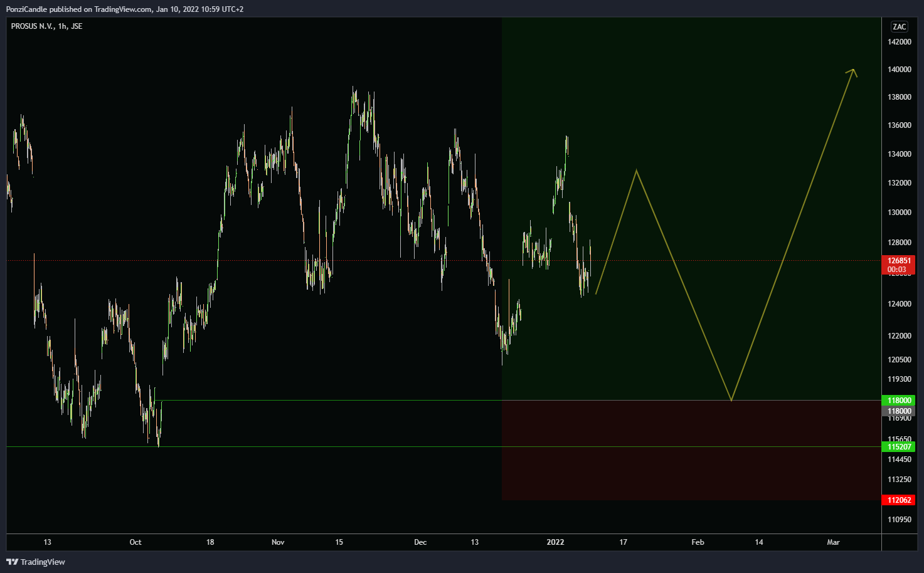924x573 pixels.
Task: Click the green 118000 price label
Action: 898,400
